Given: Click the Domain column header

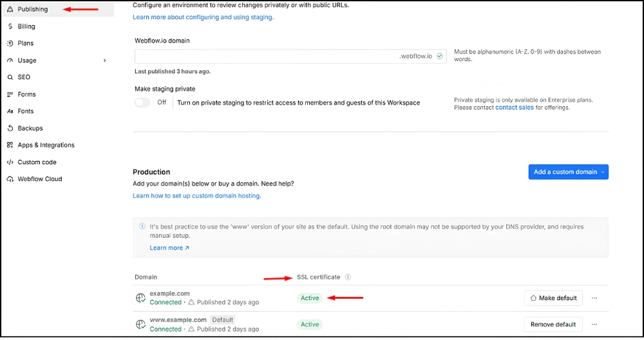Looking at the screenshot, I should (146, 277).
